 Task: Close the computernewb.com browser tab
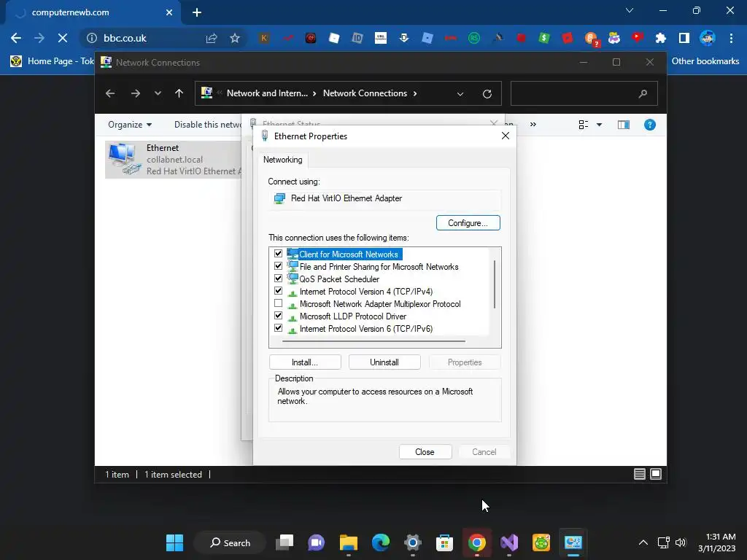coord(169,12)
